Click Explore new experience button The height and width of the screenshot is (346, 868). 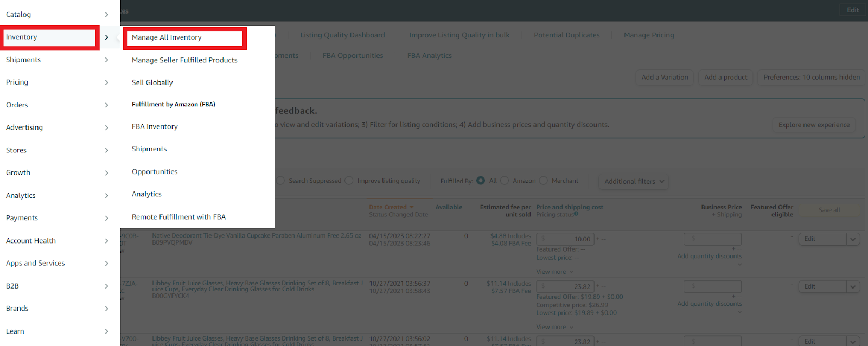tap(814, 125)
